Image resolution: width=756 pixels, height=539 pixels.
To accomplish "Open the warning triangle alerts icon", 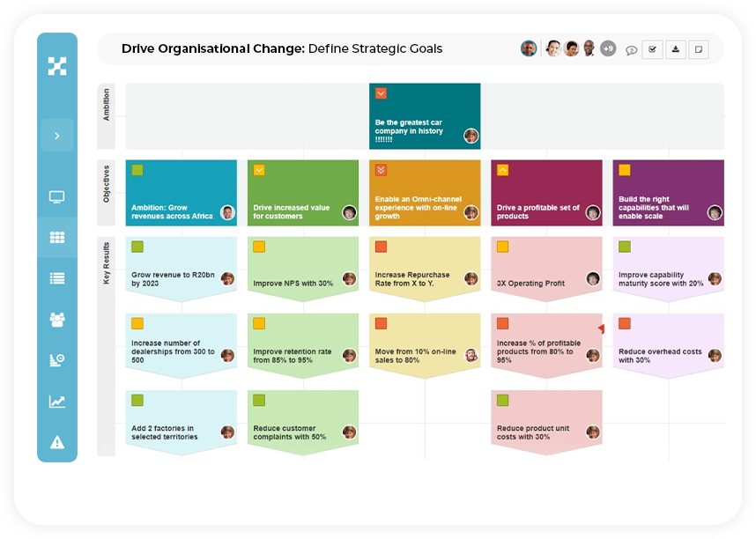I will coord(57,442).
